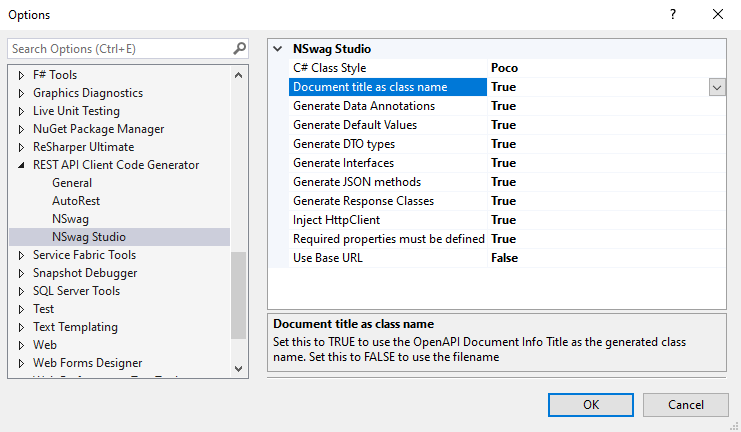
Task: Select the AutoRest page
Action: 76,201
